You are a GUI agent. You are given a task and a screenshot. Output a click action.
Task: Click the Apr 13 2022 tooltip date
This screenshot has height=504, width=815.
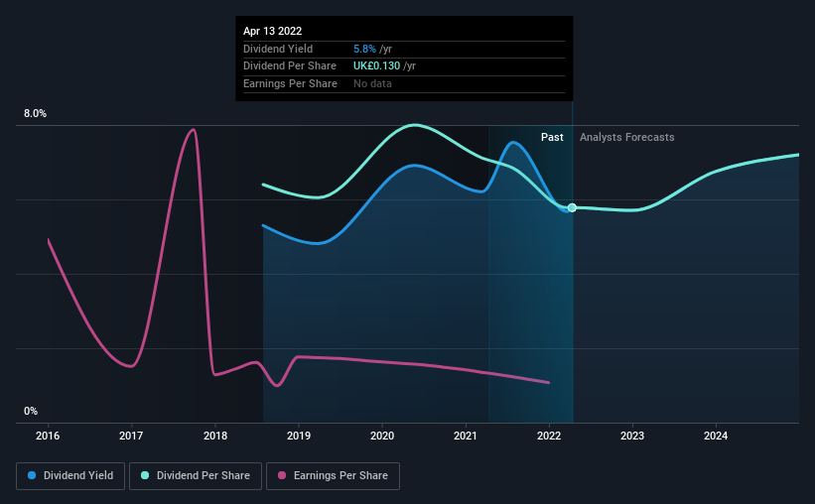(272, 31)
